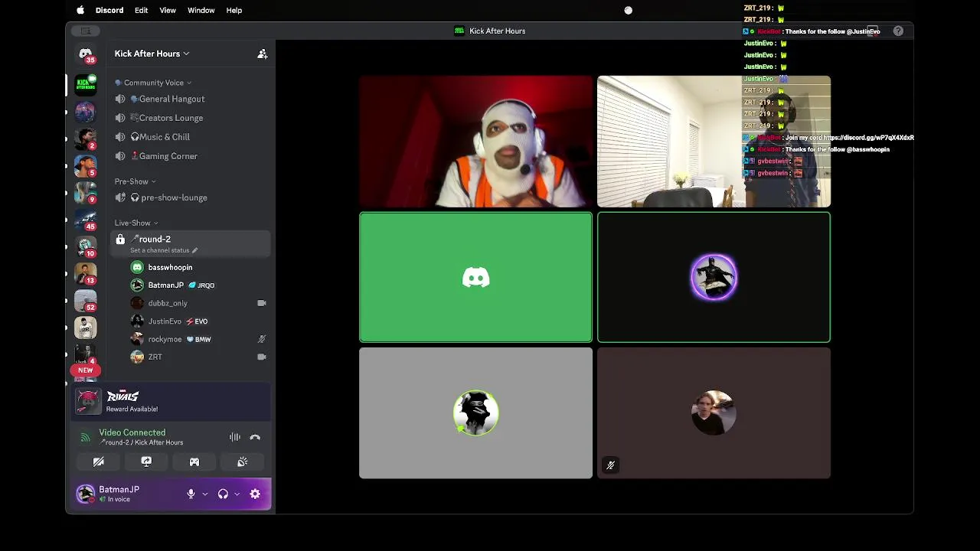
Task: Open server icon with 10 badge
Action: coord(85,247)
